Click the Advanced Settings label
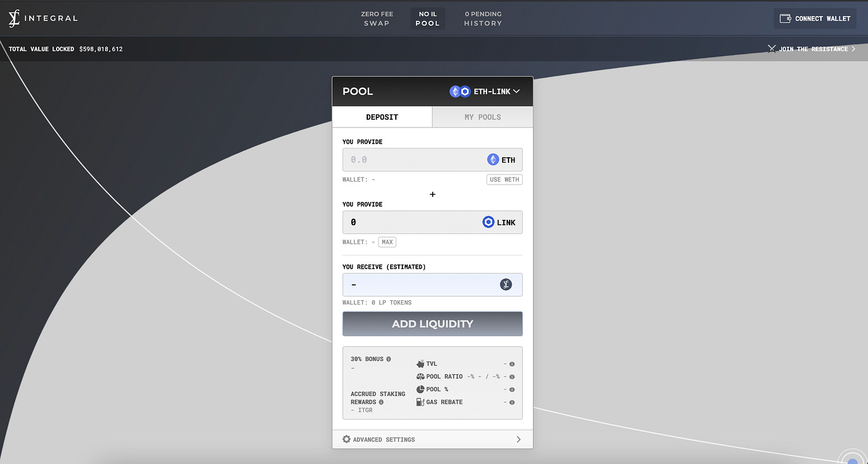 tap(384, 440)
